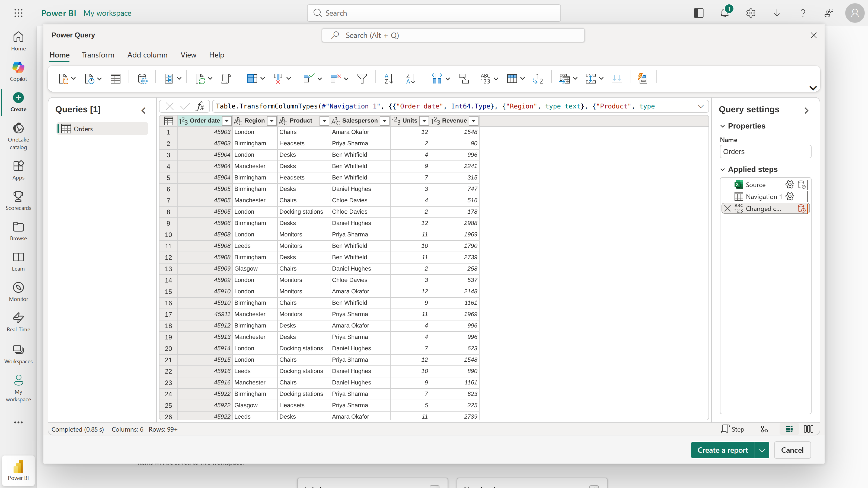Select the Home ribbon tab
This screenshot has height=488, width=868.
click(60, 55)
